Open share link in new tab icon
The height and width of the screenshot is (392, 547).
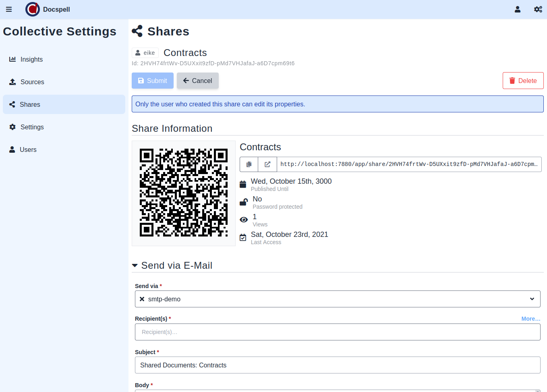(267, 164)
